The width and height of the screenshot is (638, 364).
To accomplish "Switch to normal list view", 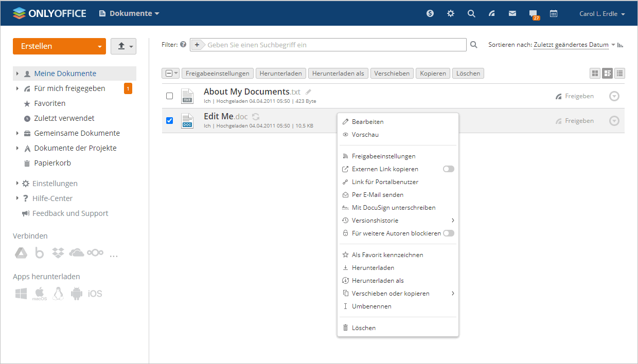I will pyautogui.click(x=607, y=74).
